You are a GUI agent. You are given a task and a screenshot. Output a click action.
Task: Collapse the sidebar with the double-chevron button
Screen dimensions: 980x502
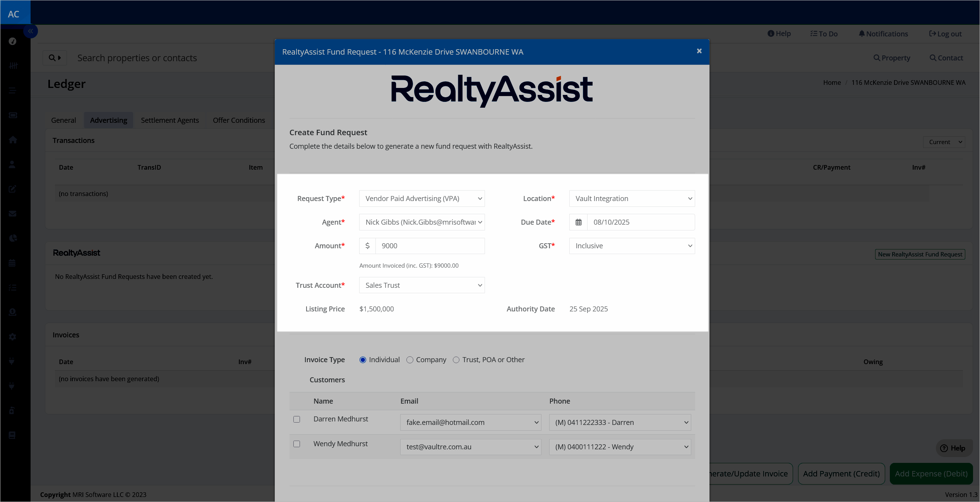coord(30,31)
